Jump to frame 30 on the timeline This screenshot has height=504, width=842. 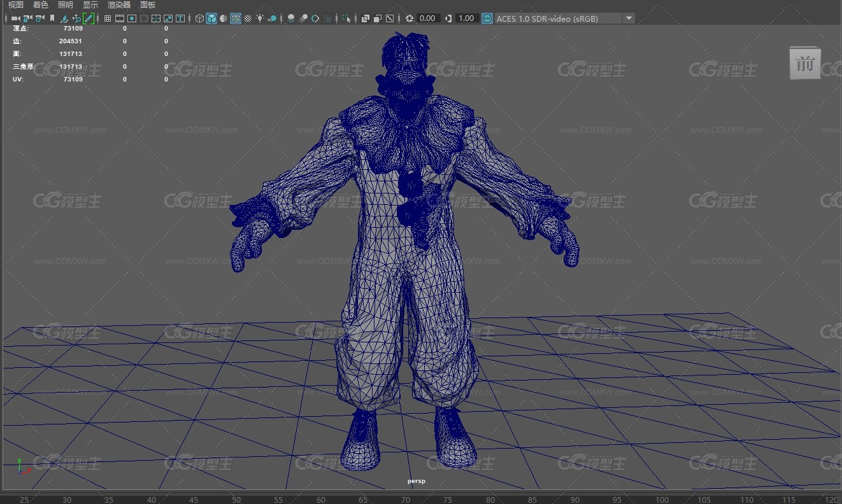pyautogui.click(x=66, y=500)
